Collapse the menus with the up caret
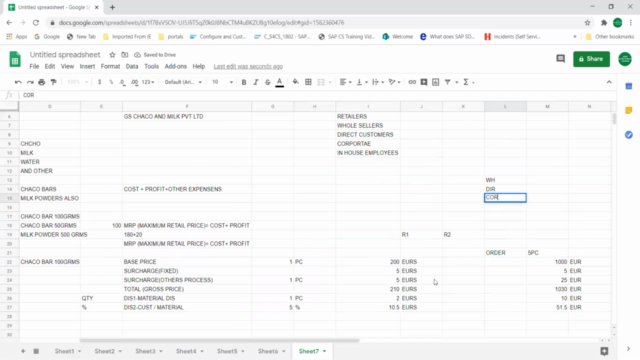 609,82
